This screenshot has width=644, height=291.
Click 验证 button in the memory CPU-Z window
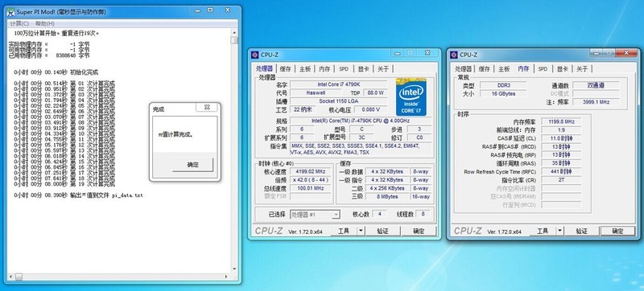tap(581, 232)
